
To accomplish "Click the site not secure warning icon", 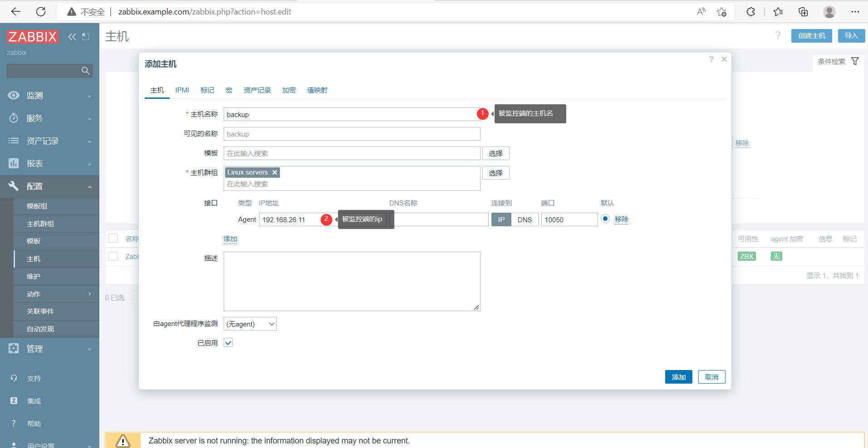I will pos(72,12).
